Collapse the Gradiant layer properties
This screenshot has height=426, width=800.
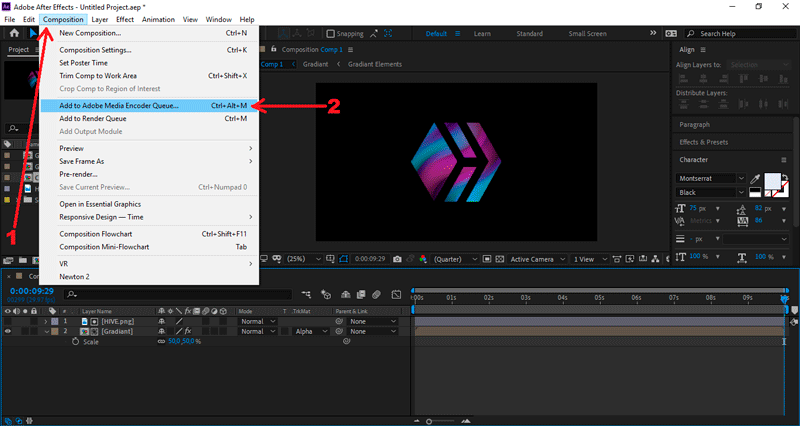coord(46,331)
